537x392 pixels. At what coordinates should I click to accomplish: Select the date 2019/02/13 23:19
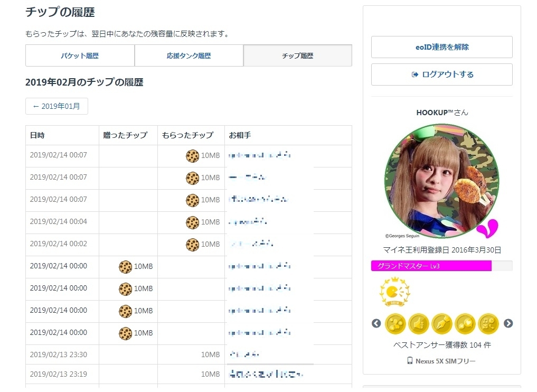click(x=58, y=374)
